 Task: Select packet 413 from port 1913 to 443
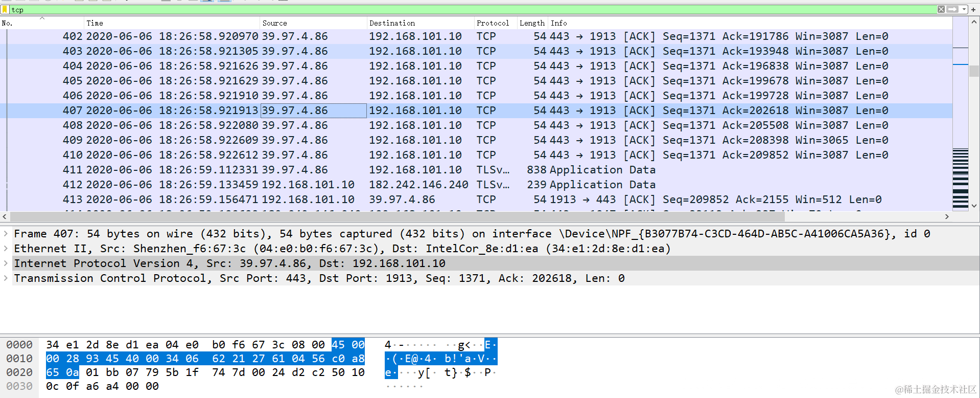click(x=476, y=200)
